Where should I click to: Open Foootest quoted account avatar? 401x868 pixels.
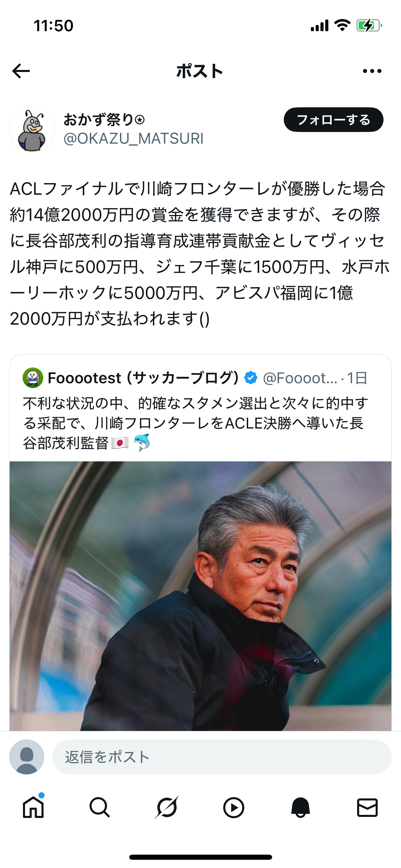(x=33, y=378)
